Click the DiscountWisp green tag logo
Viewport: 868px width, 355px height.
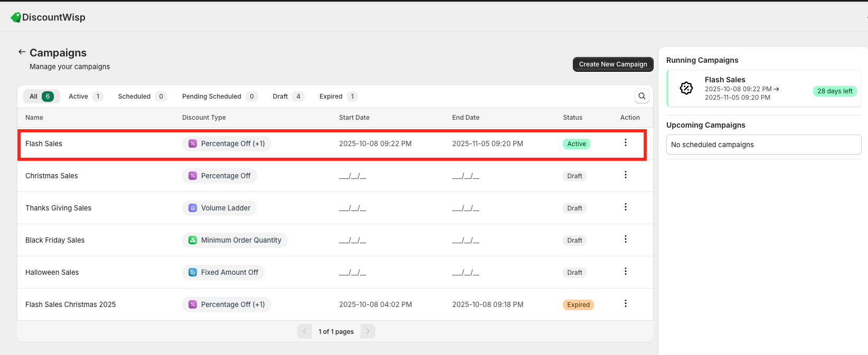[16, 17]
